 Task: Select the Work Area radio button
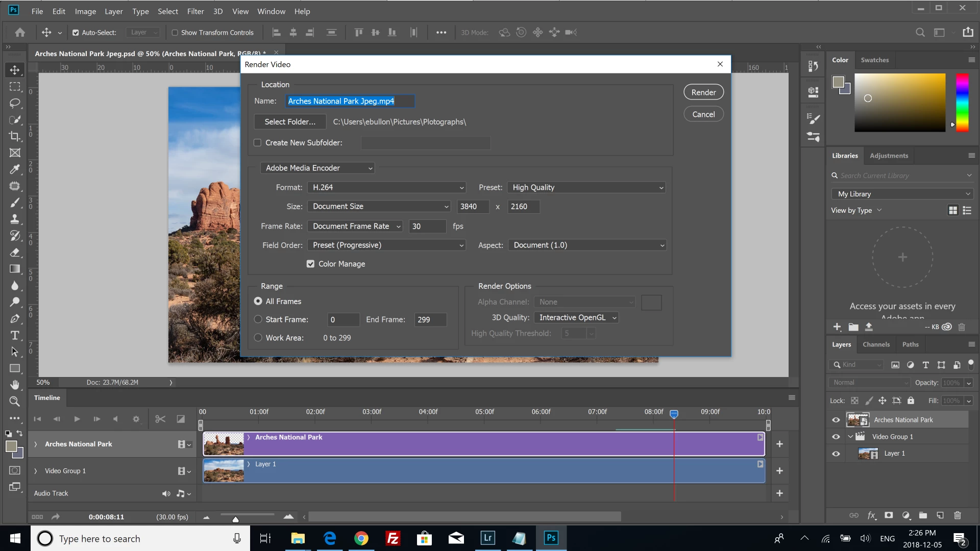pyautogui.click(x=258, y=338)
